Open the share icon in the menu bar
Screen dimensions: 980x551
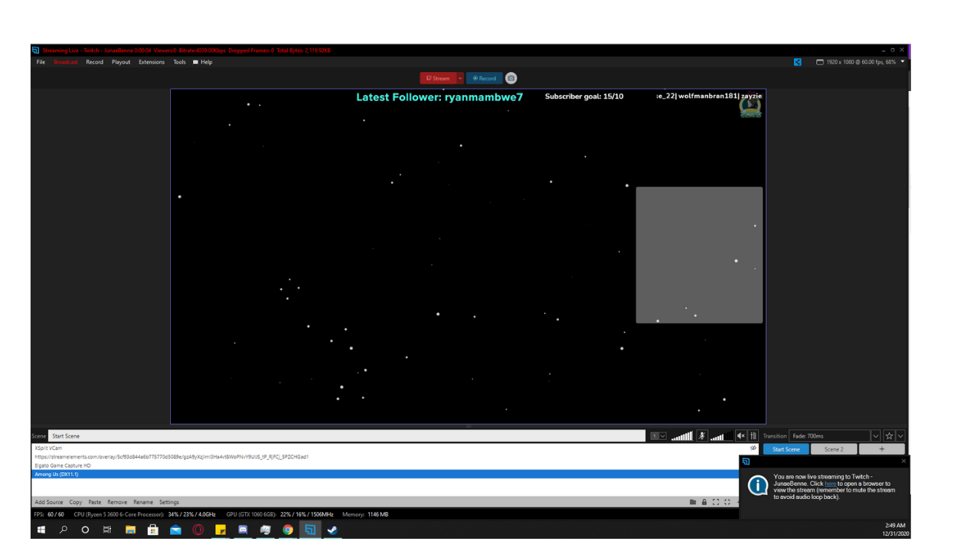(798, 62)
